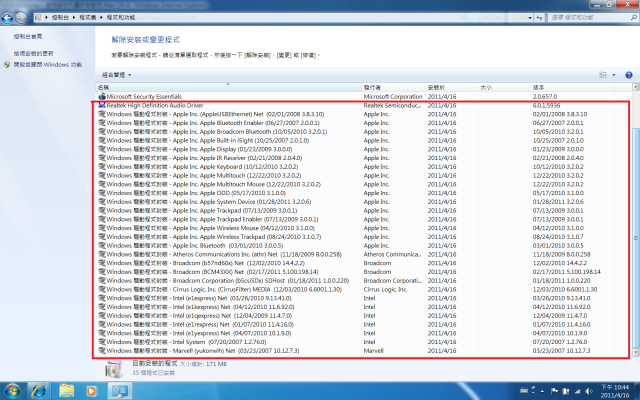The width and height of the screenshot is (640, 400).
Task: Sort by the Installed On column header
Action: pos(452,87)
